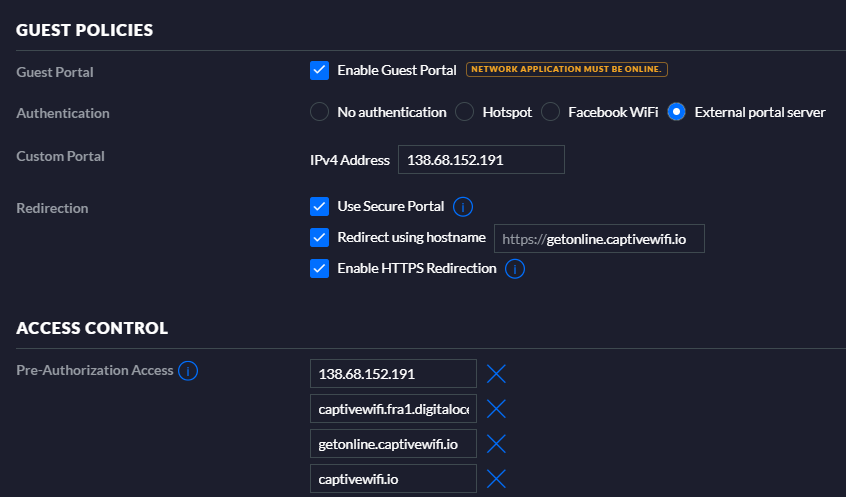Remove the 138.68.152.191 pre-authorization entry

coord(496,374)
